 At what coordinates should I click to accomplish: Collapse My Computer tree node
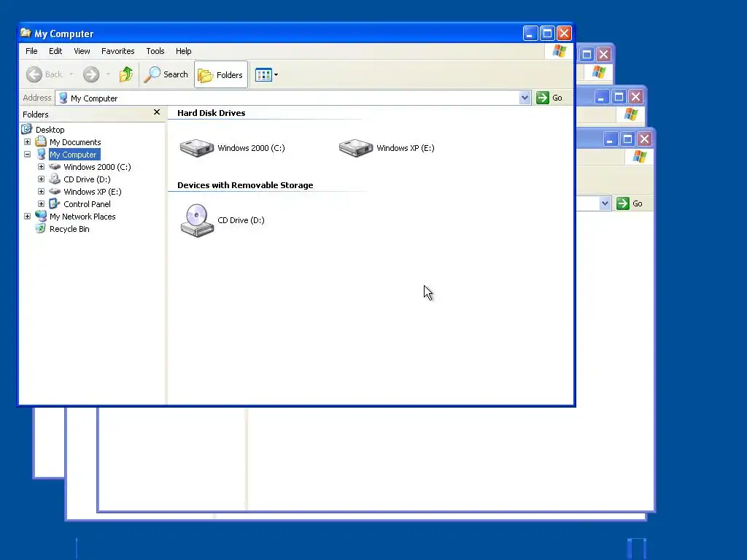coord(27,155)
